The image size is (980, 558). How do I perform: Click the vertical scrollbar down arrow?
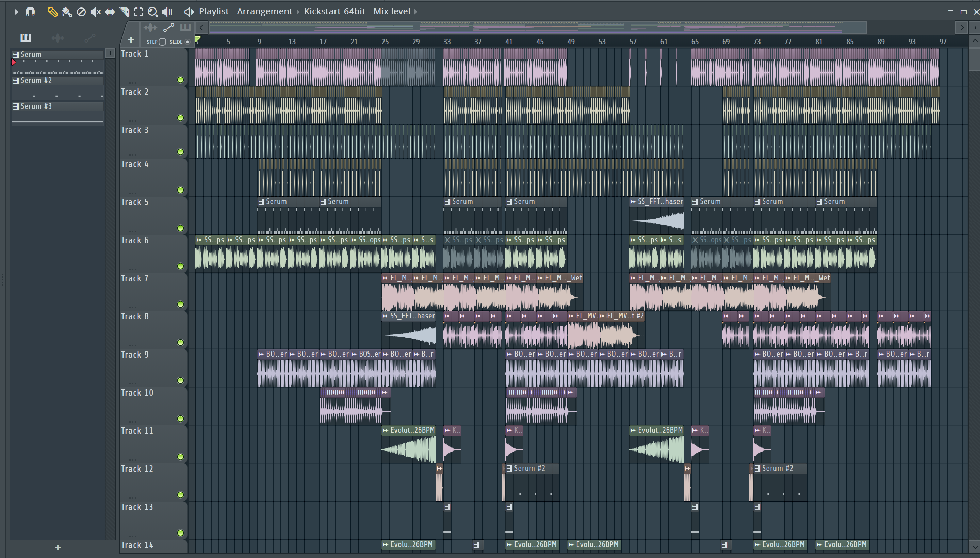974,547
